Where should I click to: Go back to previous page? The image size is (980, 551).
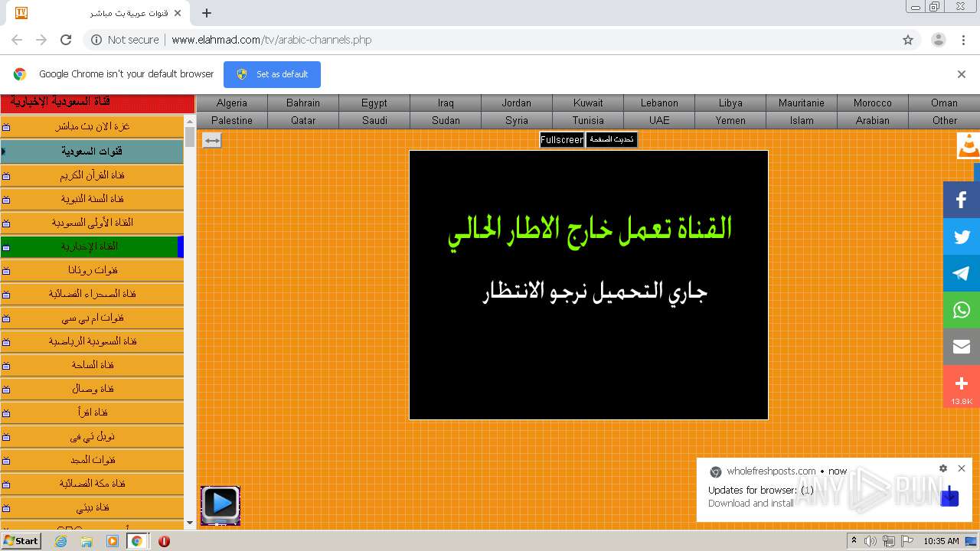coord(17,40)
